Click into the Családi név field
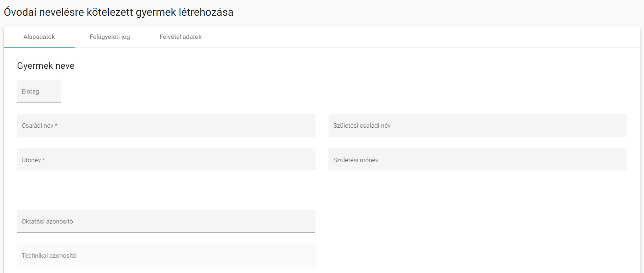This screenshot has width=644, height=273. [166, 126]
